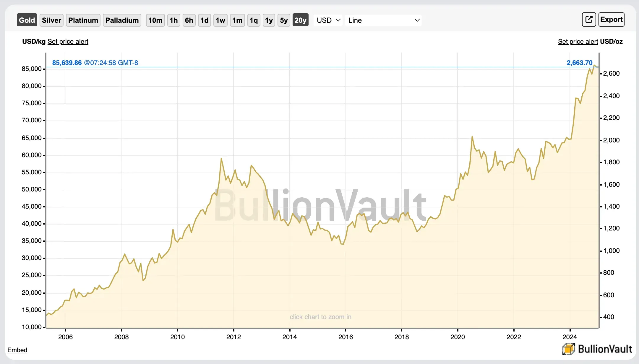This screenshot has height=364, width=639.
Task: Open the left Set price alert link
Action: click(x=68, y=42)
